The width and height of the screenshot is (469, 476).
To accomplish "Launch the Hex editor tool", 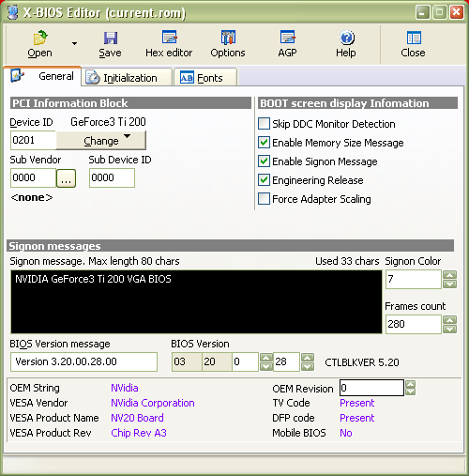I will click(169, 44).
